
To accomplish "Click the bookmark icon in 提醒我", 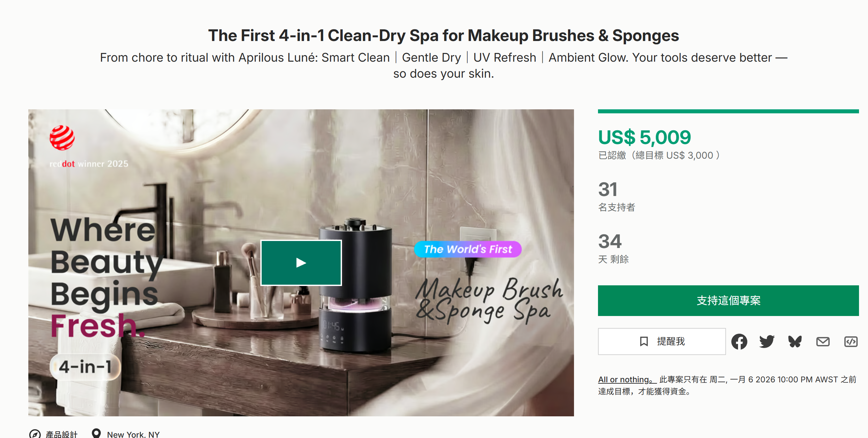I will pos(644,342).
